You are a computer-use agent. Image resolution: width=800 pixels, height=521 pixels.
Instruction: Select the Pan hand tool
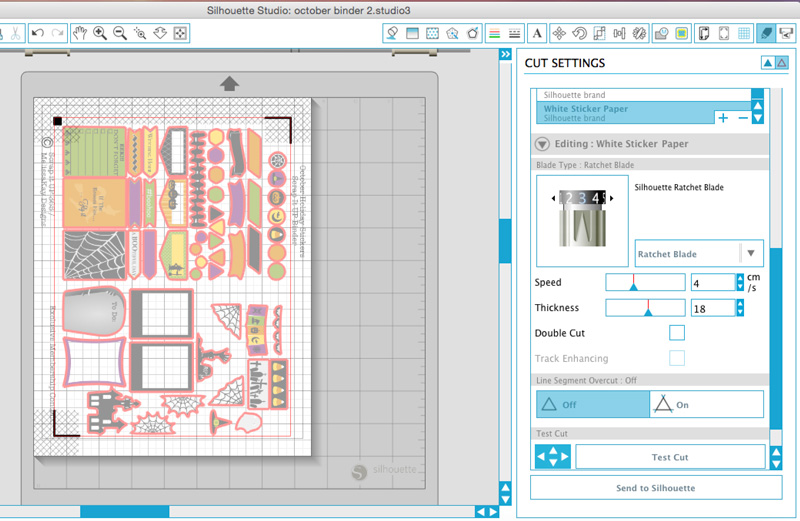[x=80, y=34]
